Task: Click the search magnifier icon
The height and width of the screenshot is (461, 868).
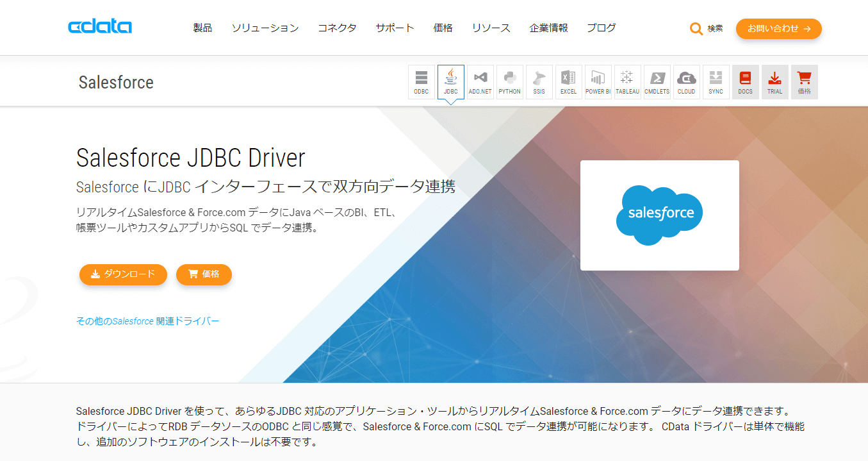Action: pos(696,29)
